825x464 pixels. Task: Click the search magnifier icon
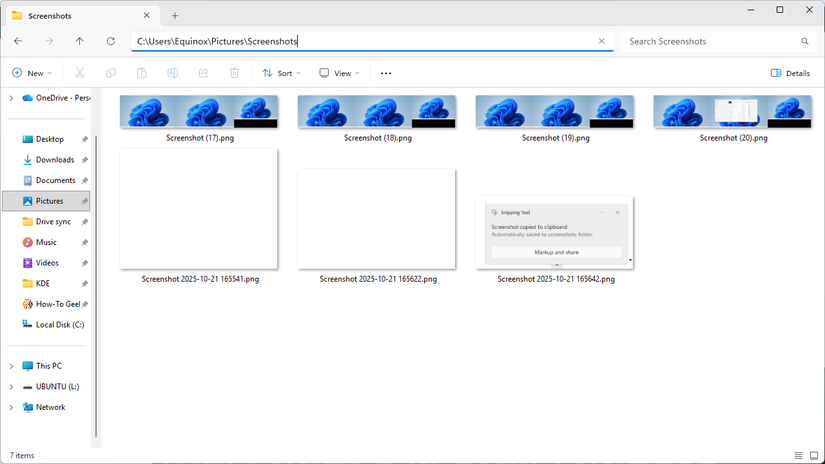click(x=804, y=41)
